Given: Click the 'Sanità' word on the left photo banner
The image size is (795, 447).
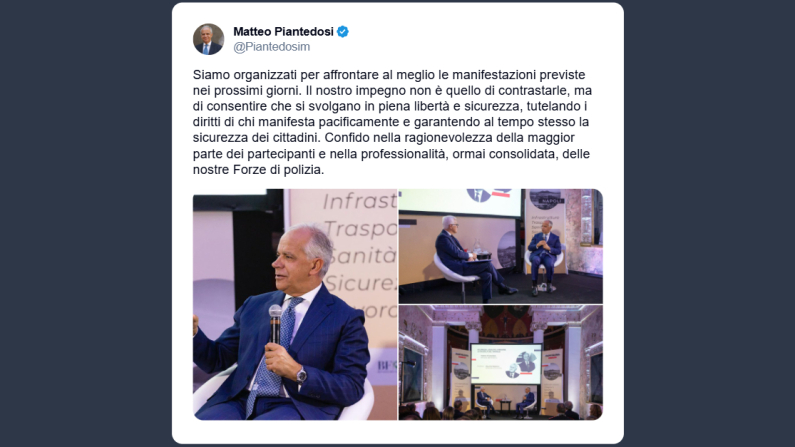Looking at the screenshot, I should click(x=363, y=256).
